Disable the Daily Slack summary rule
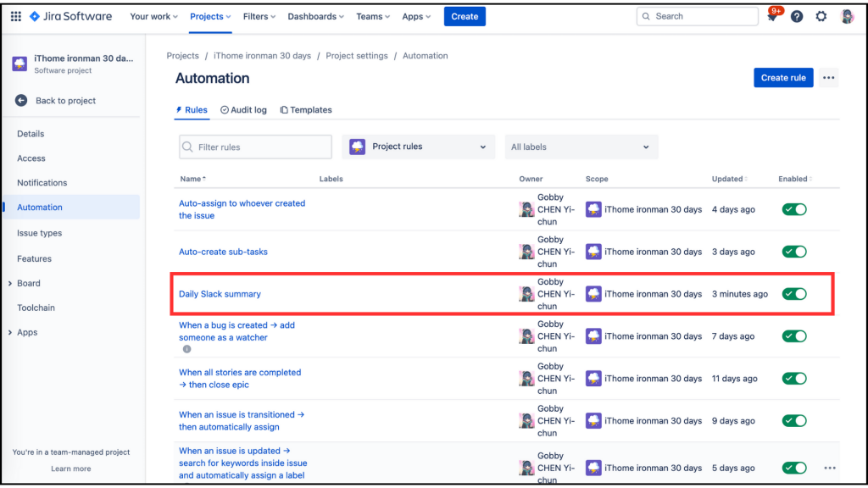This screenshot has height=488, width=868. click(793, 294)
